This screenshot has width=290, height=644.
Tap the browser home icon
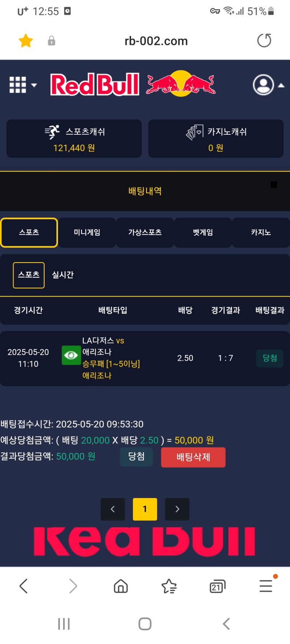click(x=121, y=586)
